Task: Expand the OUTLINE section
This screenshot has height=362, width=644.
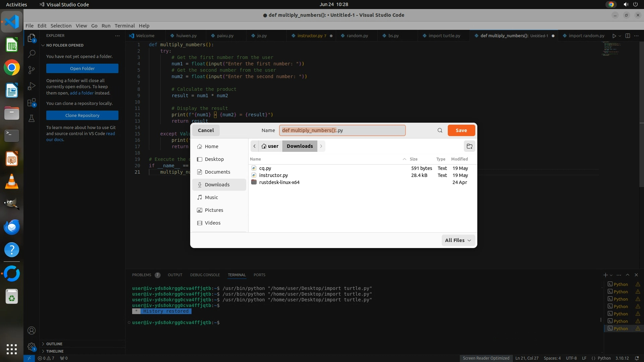Action: (54, 344)
